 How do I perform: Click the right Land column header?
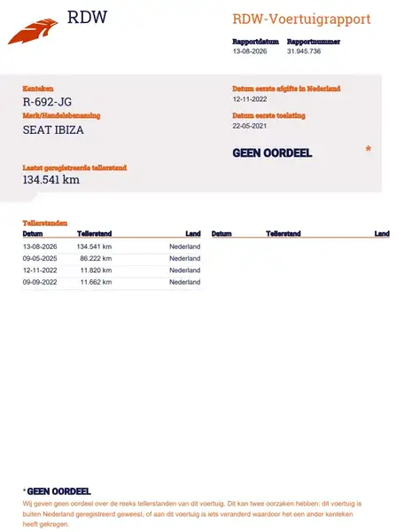click(382, 233)
